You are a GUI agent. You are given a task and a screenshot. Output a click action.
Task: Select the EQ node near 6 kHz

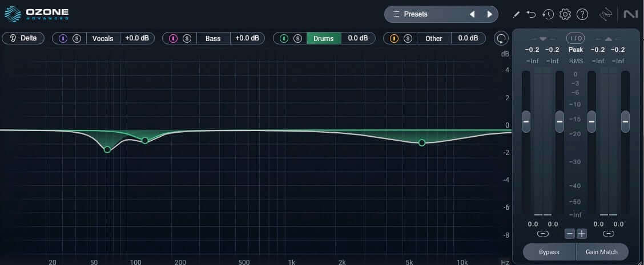pos(422,142)
